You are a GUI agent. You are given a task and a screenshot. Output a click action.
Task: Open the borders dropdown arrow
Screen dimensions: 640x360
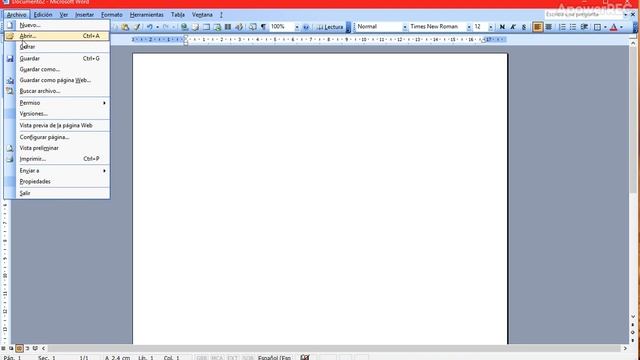(x=605, y=27)
